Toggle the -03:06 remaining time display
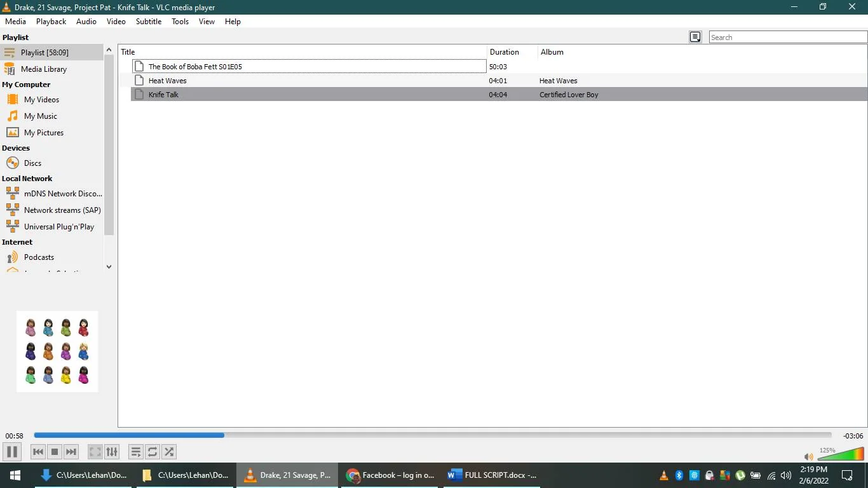The height and width of the screenshot is (488, 868). [x=853, y=436]
